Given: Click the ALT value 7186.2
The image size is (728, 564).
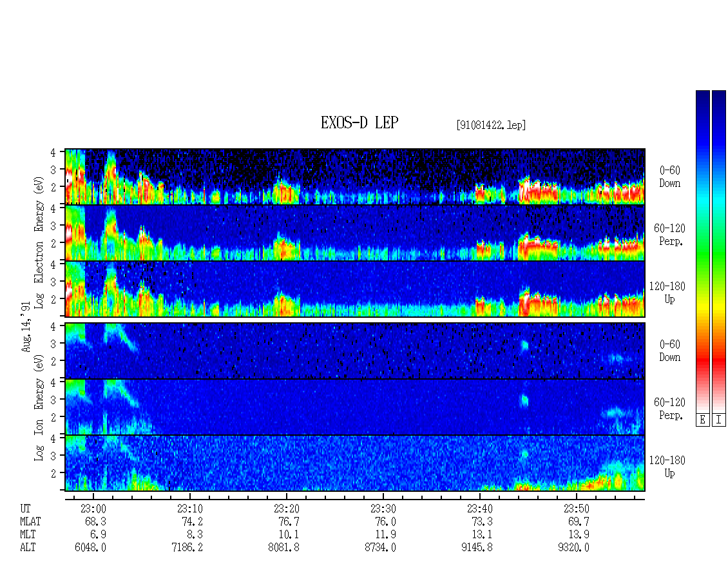Looking at the screenshot, I should coord(187,548).
